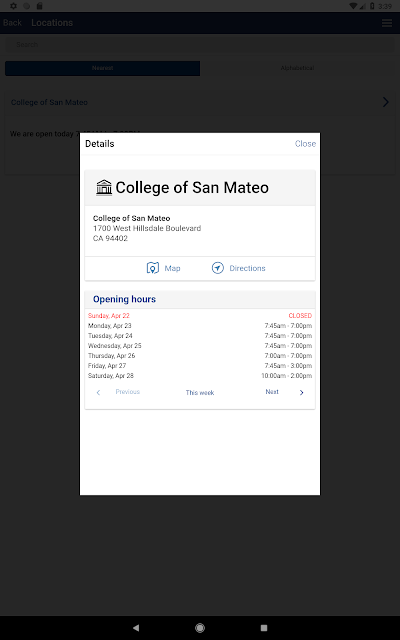Select Sunday, Apr 22 row
400x640 pixels.
200,316
